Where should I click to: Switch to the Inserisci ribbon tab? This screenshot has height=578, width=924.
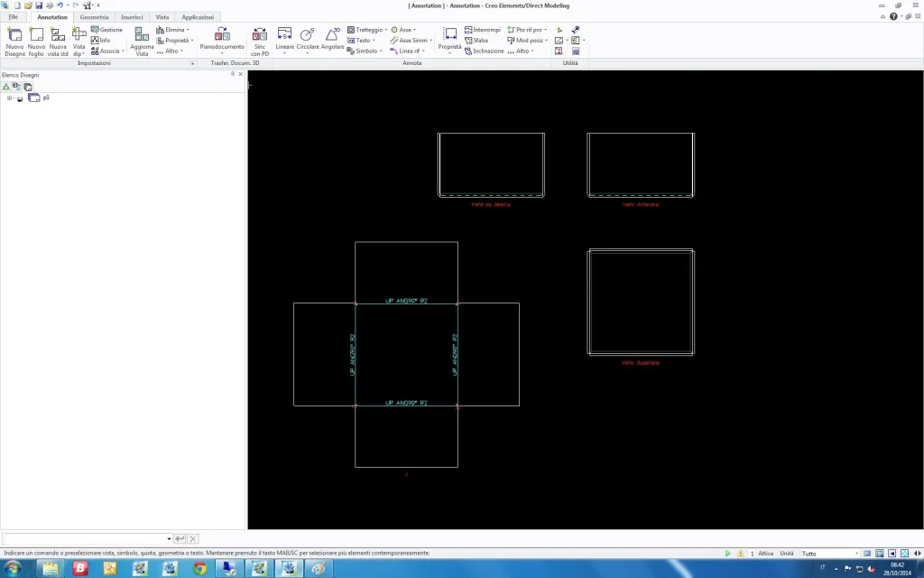click(x=132, y=17)
